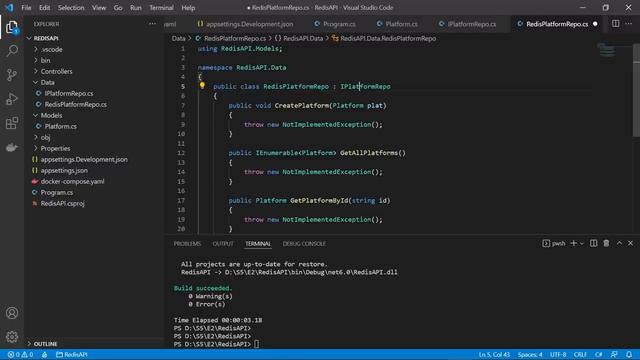The image size is (640, 360).
Task: Open the File menu
Action: 26,8
